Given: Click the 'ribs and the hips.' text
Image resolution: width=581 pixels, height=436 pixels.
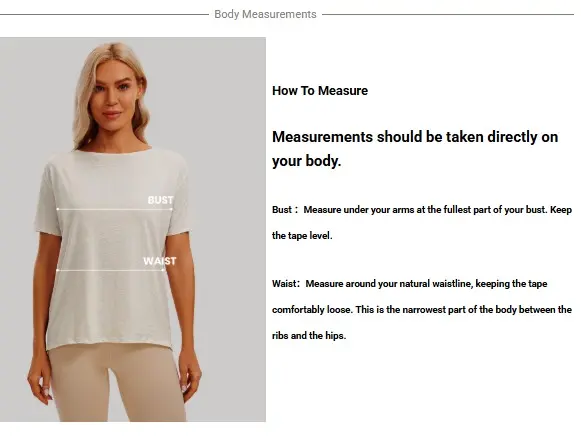Looking at the screenshot, I should (x=309, y=336).
